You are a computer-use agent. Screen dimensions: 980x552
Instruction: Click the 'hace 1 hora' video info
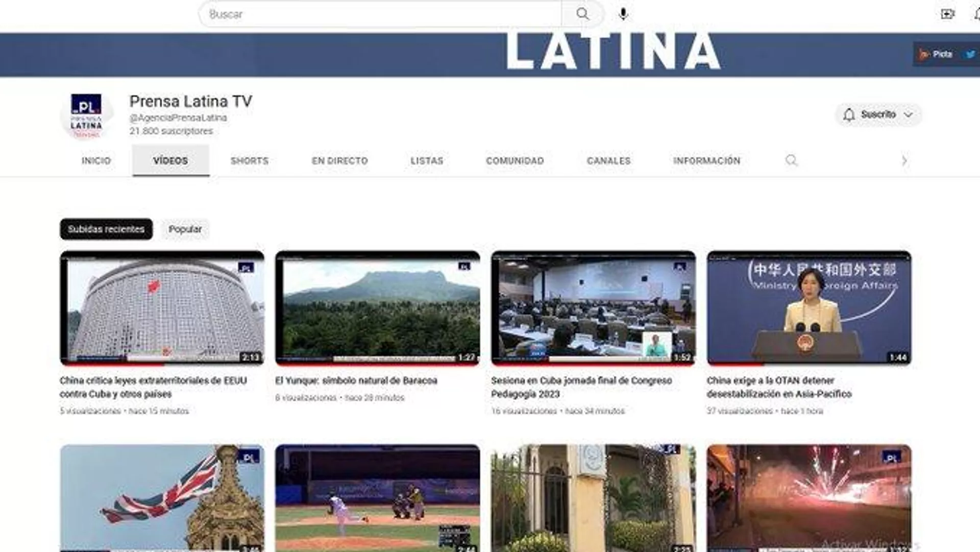[x=802, y=411]
